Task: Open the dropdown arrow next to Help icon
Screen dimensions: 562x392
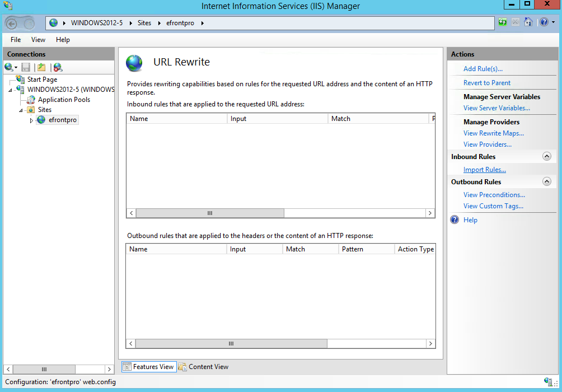Action: (x=553, y=22)
